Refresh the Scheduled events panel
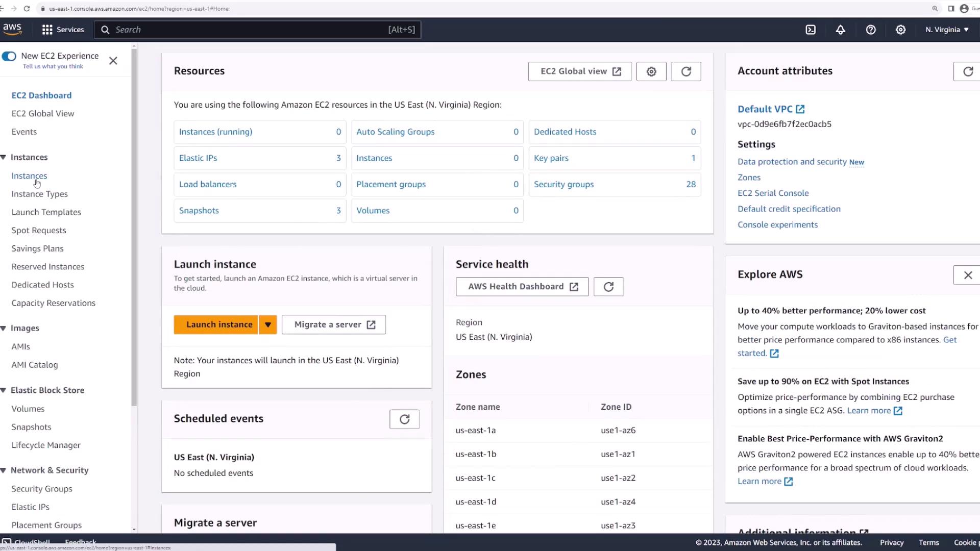This screenshot has height=551, width=980. pos(404,419)
